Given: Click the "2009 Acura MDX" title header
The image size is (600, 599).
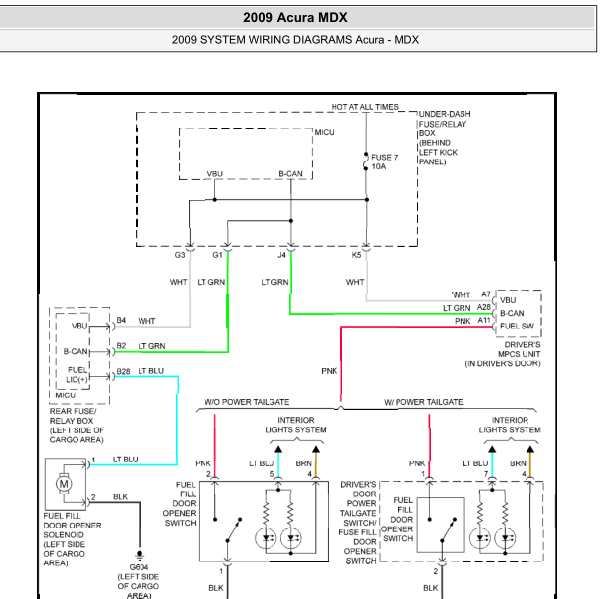Looking at the screenshot, I should [x=295, y=18].
